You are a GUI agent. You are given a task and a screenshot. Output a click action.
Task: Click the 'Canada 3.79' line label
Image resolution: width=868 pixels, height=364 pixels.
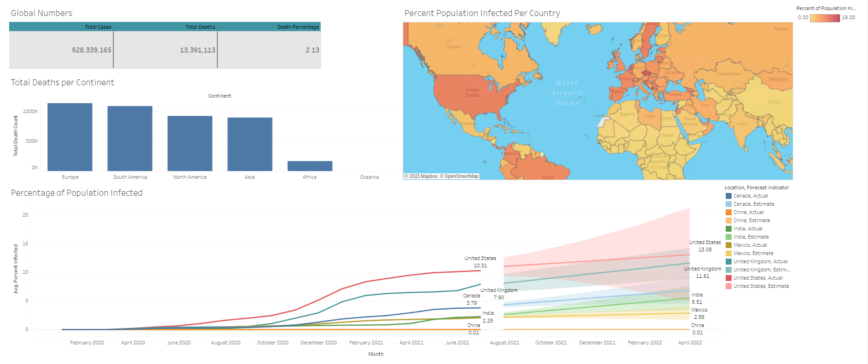tap(472, 300)
